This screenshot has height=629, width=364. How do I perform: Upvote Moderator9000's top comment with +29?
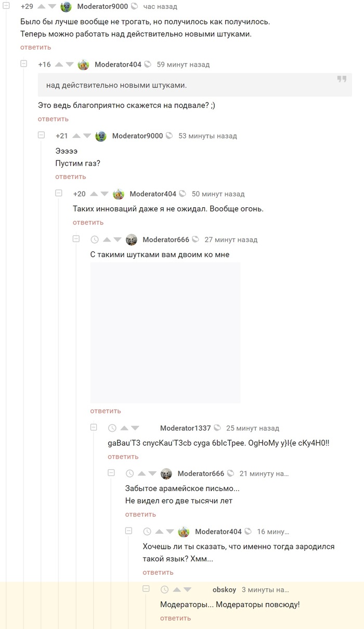pyautogui.click(x=43, y=7)
